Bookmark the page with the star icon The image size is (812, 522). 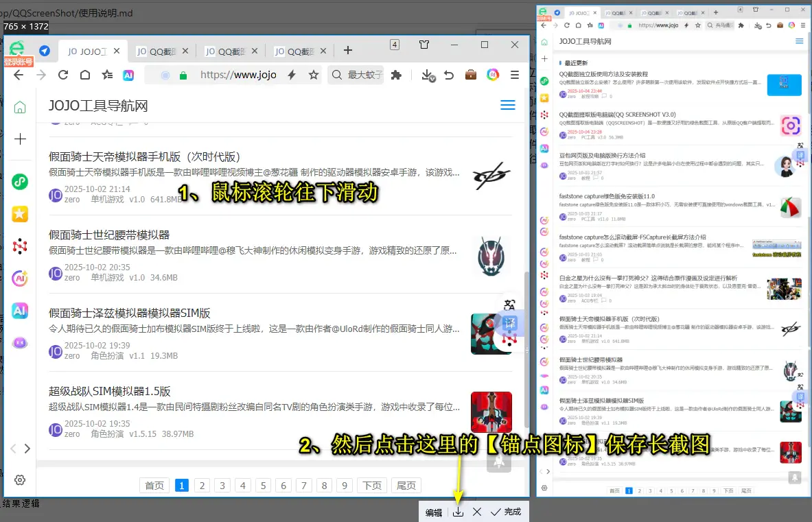(314, 75)
